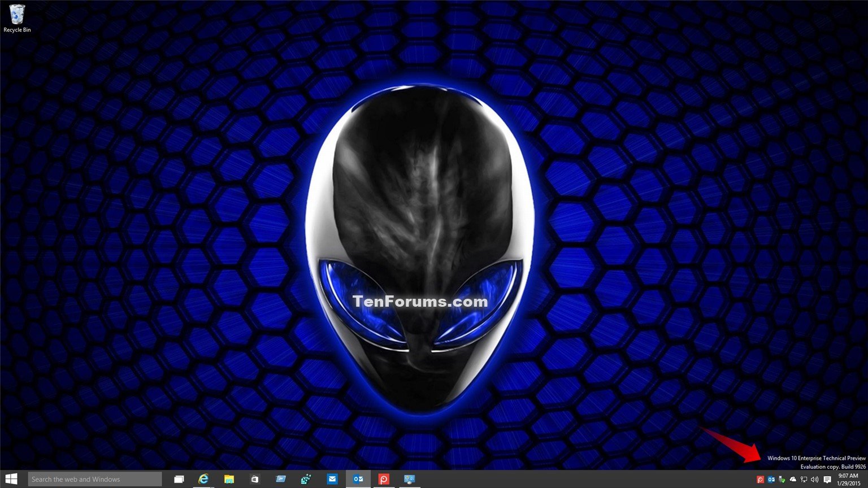The height and width of the screenshot is (488, 868).
Task: Open the network status tray icon
Action: (804, 480)
